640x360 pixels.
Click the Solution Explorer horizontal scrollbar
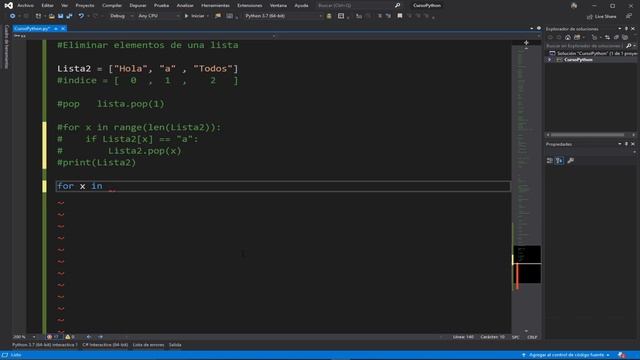click(x=587, y=135)
